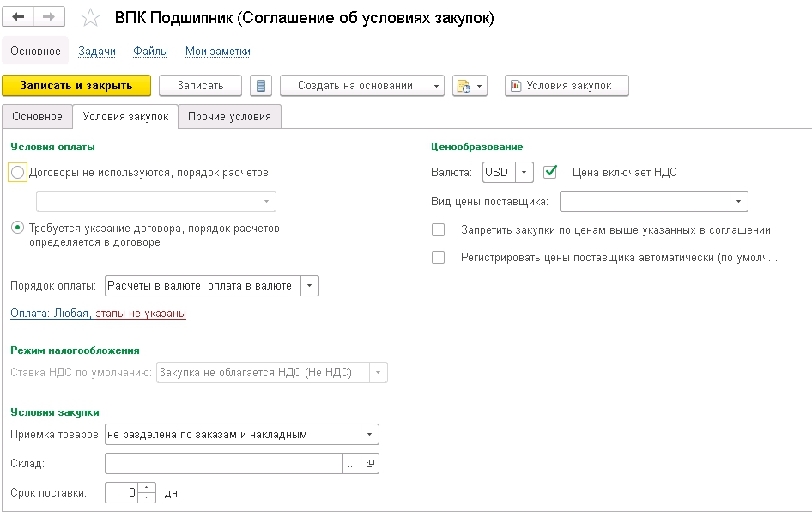Screen dimensions: 812x512
Task: Click the Записать button
Action: 200,86
